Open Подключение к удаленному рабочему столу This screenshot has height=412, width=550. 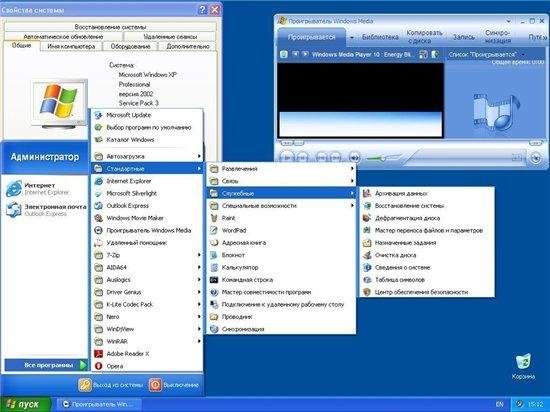tap(281, 304)
